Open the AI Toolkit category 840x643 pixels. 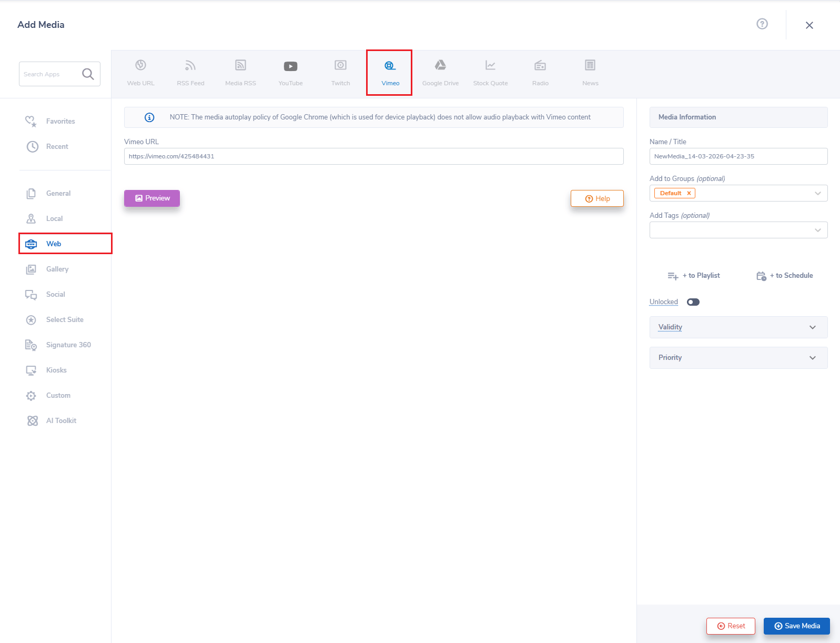point(50,420)
